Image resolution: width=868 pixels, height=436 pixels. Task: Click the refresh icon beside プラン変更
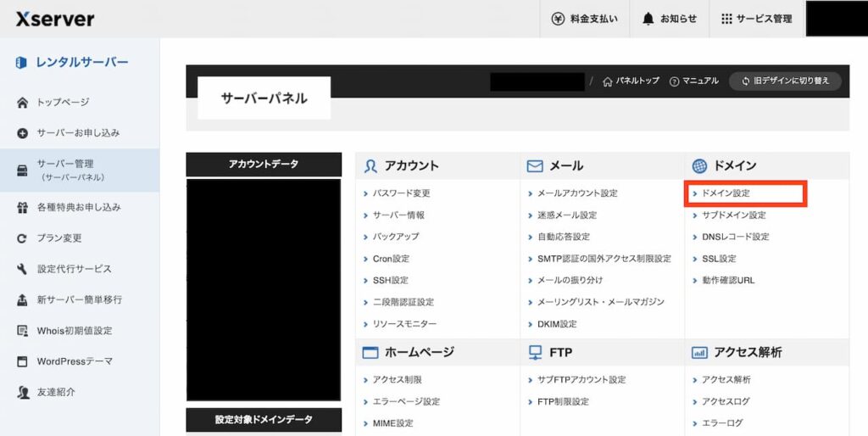23,238
